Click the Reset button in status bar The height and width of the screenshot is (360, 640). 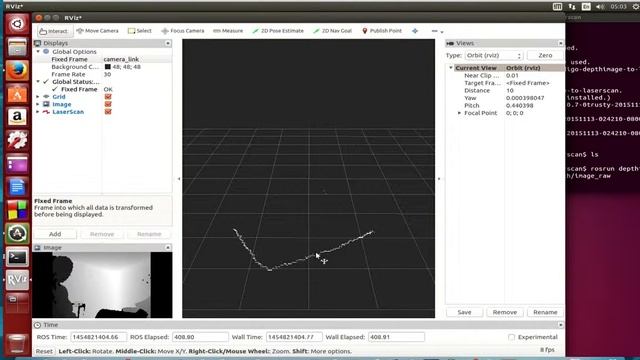pos(44,351)
